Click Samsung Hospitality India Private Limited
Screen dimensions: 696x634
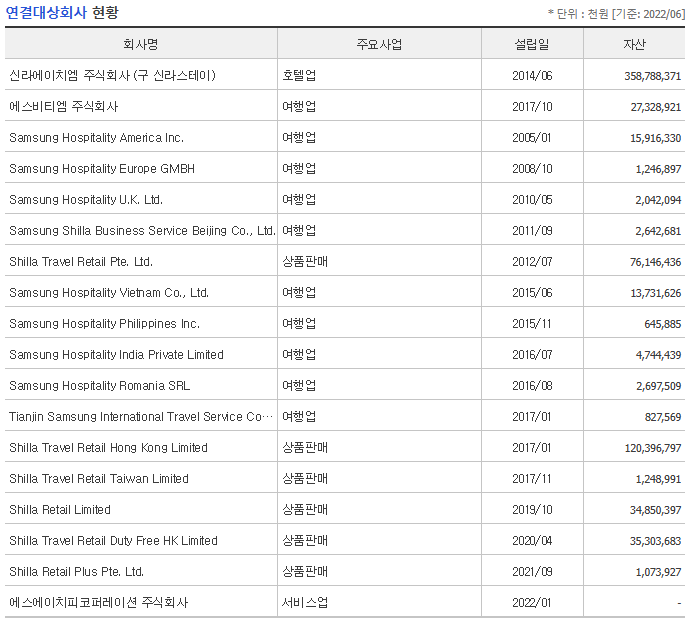(116, 355)
